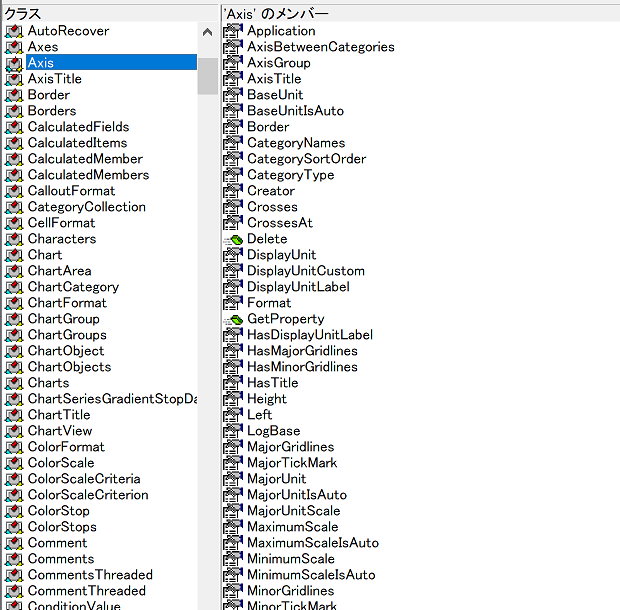Click the Delete method icon
620x610 pixels.
pos(232,239)
